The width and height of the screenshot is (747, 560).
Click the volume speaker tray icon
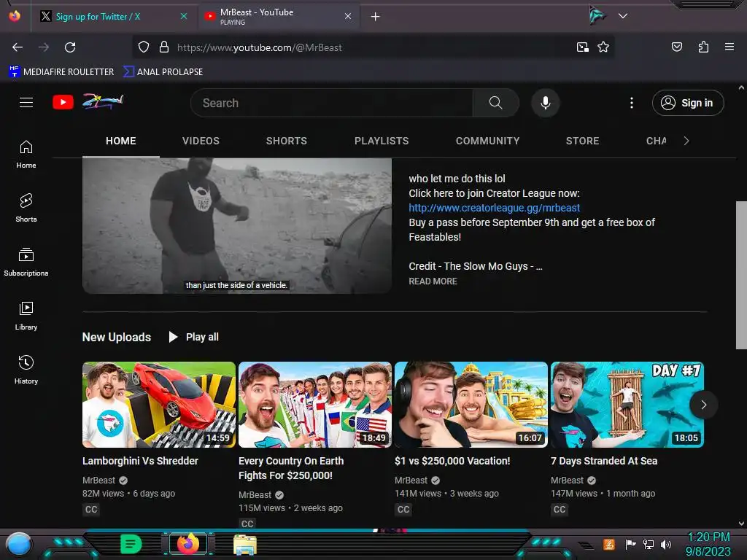[666, 544]
